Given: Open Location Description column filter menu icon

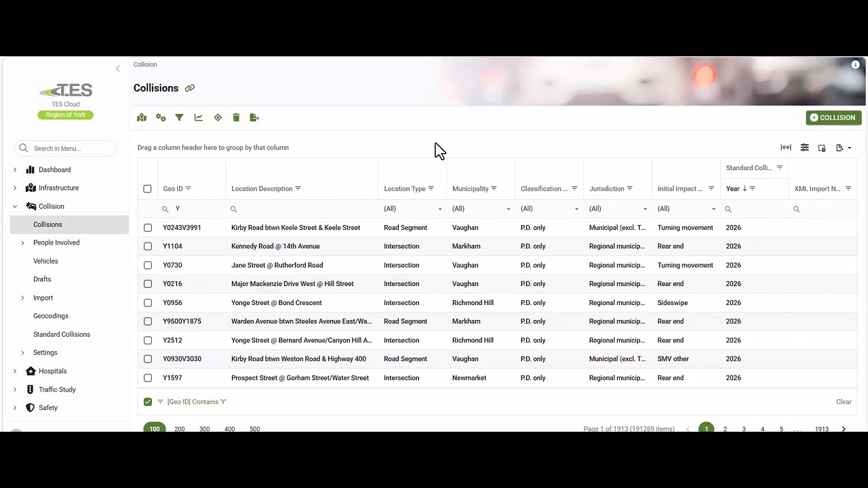Looking at the screenshot, I should tap(298, 188).
